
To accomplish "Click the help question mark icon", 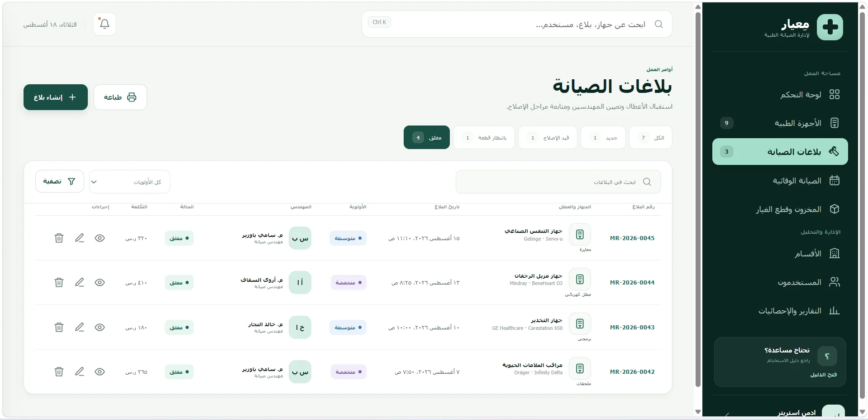I will 827,356.
